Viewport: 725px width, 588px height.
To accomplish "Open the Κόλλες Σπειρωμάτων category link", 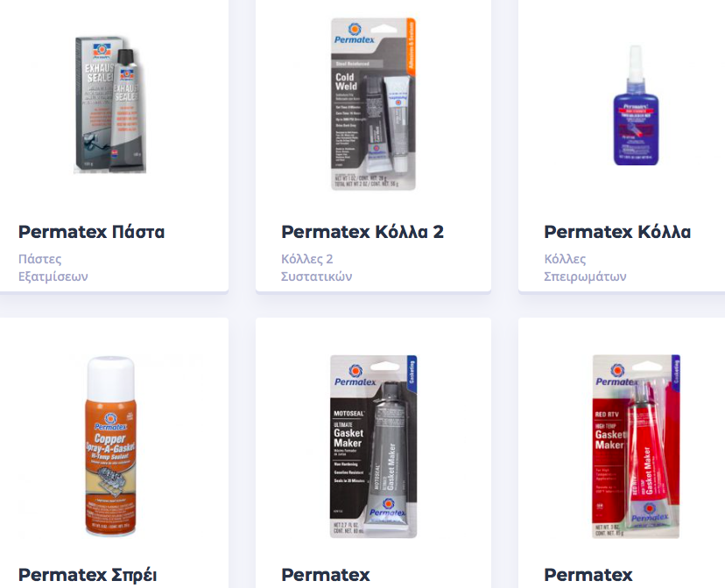I will point(585,268).
